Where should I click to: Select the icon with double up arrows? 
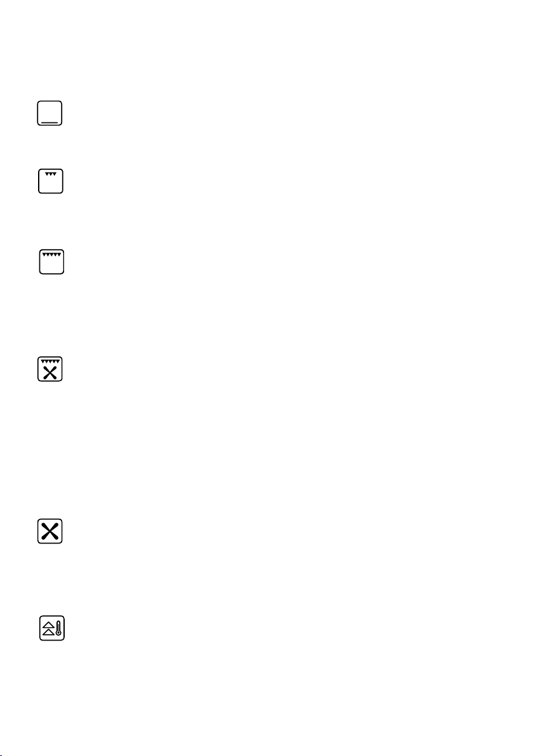coord(52,629)
